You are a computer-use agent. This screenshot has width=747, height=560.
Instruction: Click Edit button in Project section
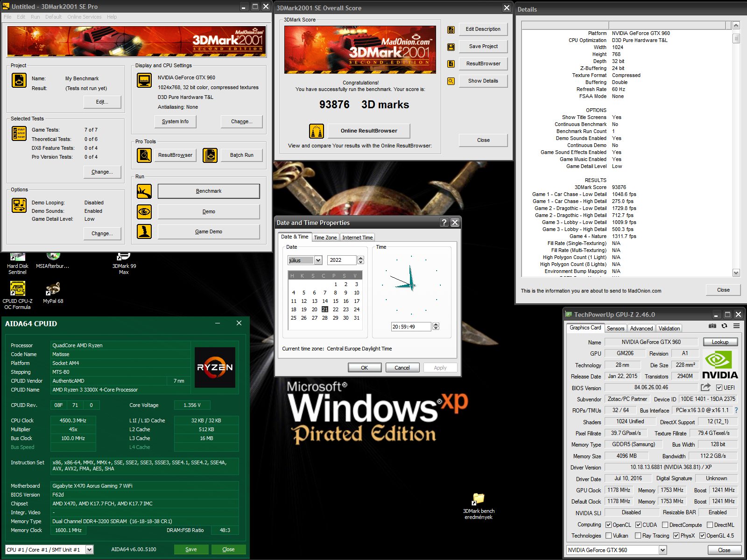tap(102, 102)
